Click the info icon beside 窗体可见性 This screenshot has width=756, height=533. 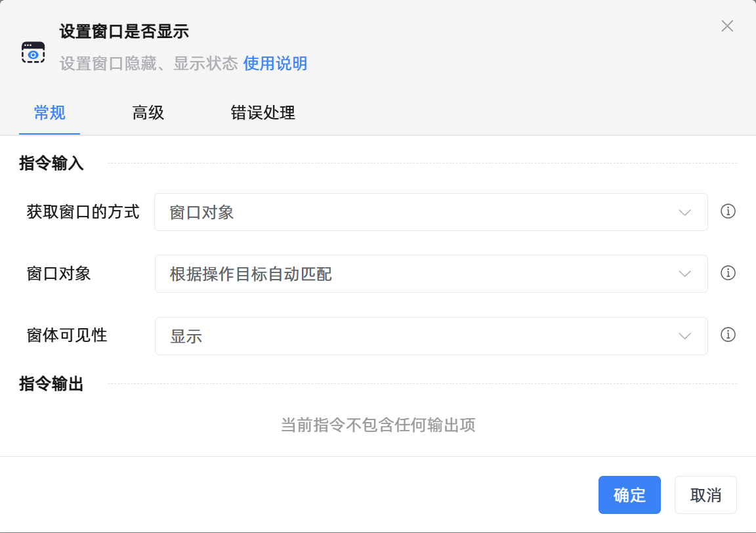[x=728, y=335]
